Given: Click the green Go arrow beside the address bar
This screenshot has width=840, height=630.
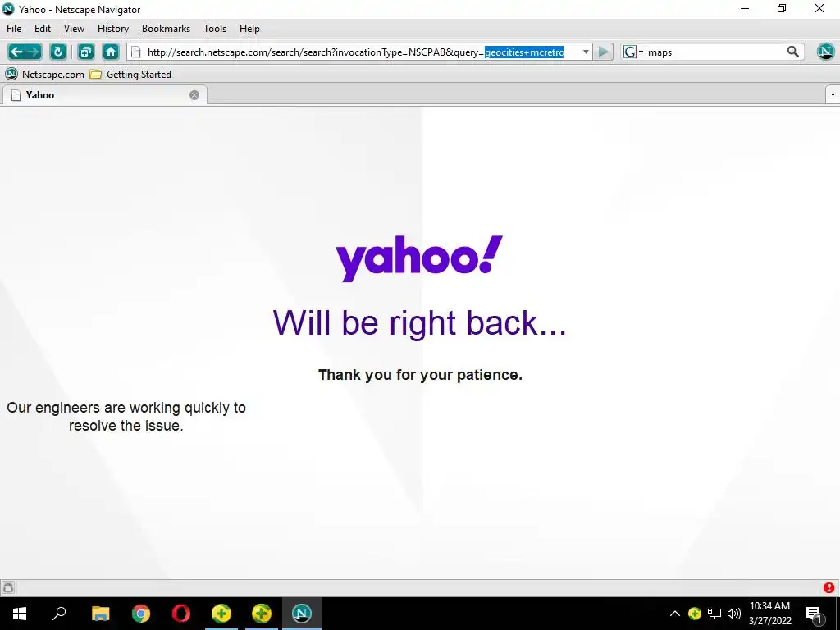Looking at the screenshot, I should pyautogui.click(x=603, y=52).
